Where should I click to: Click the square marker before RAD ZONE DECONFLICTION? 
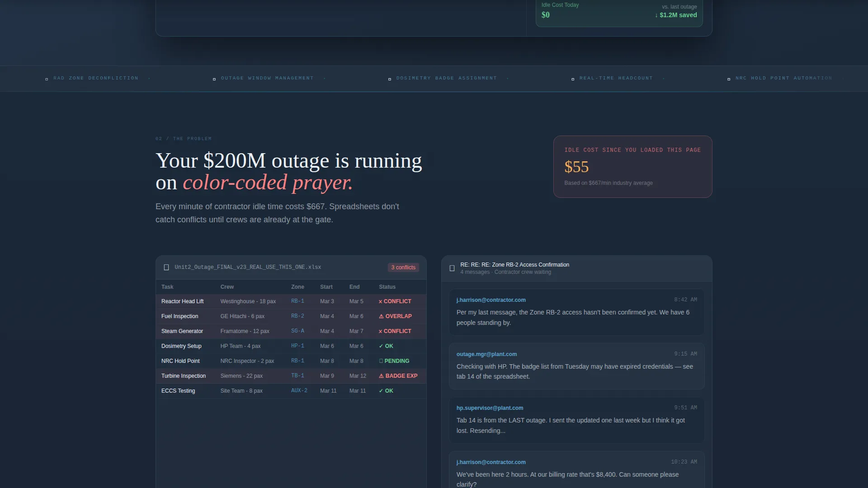pyautogui.click(x=47, y=79)
